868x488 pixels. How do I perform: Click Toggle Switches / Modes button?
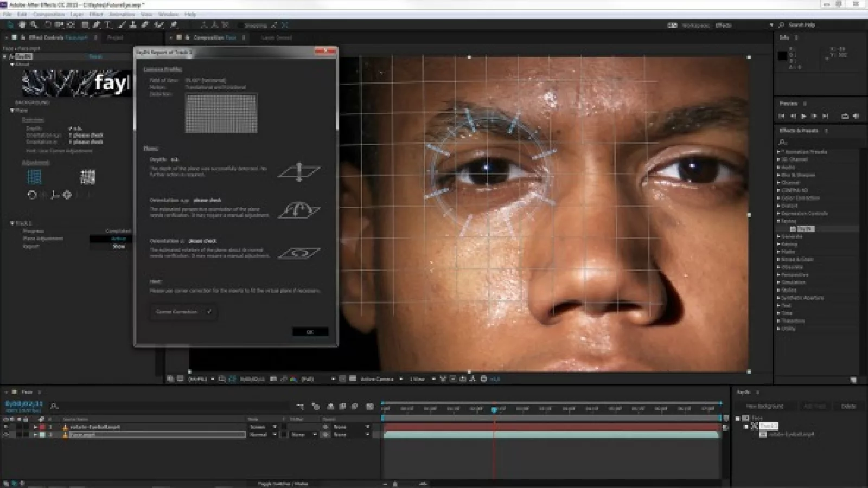click(283, 484)
